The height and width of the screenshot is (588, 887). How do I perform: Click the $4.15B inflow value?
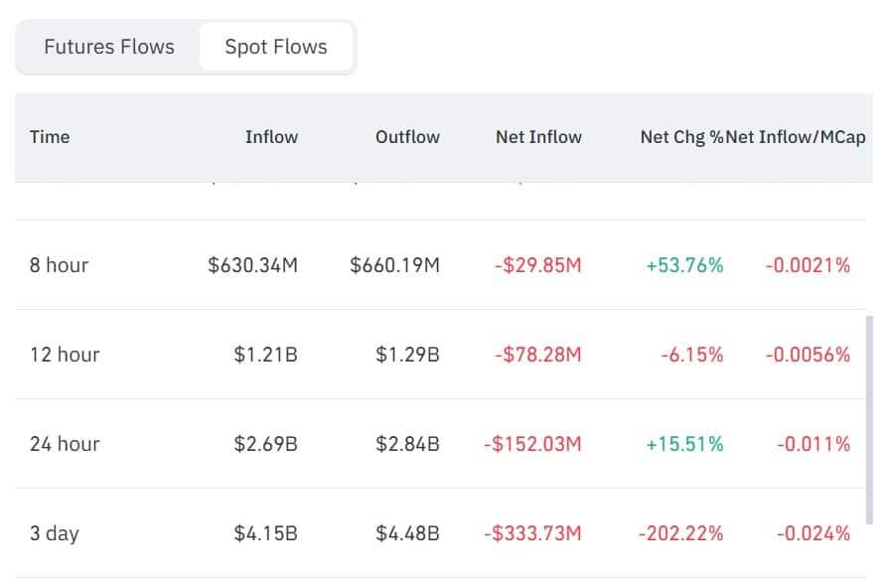(x=266, y=533)
